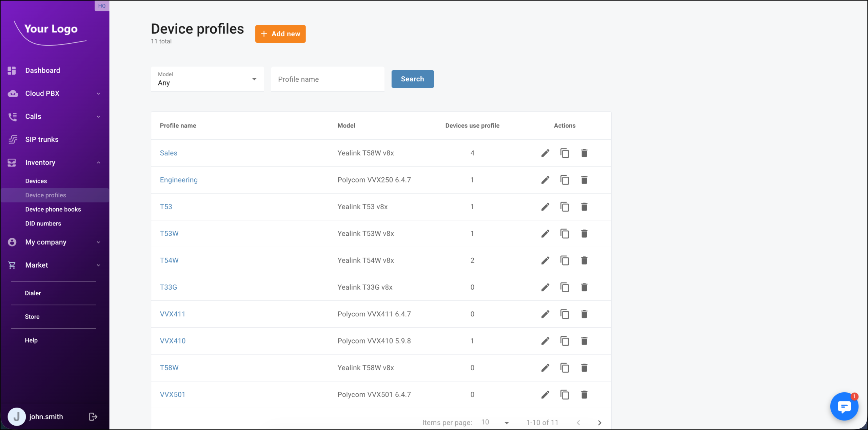Edit the T33G profile
Image resolution: width=868 pixels, height=430 pixels.
coord(545,287)
